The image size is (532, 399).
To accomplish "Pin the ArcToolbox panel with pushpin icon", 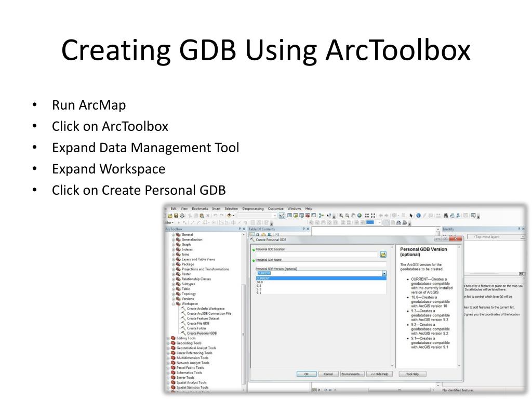I will pyautogui.click(x=240, y=229).
